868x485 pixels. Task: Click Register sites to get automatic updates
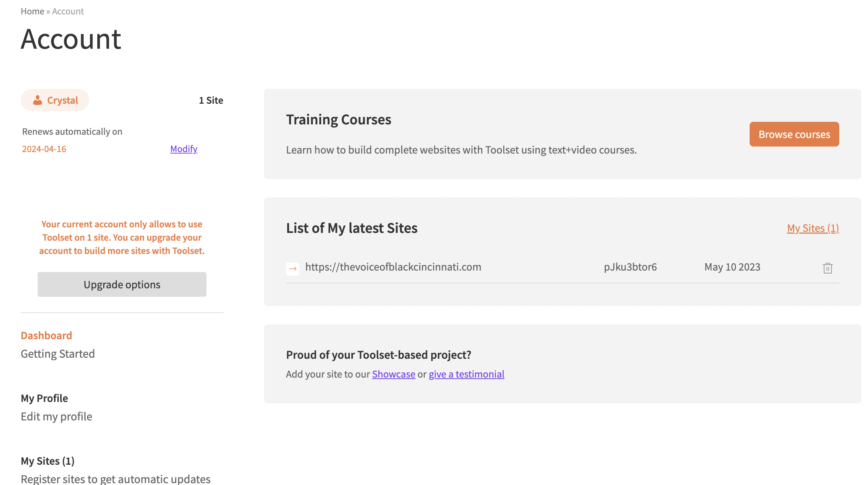[x=115, y=479]
